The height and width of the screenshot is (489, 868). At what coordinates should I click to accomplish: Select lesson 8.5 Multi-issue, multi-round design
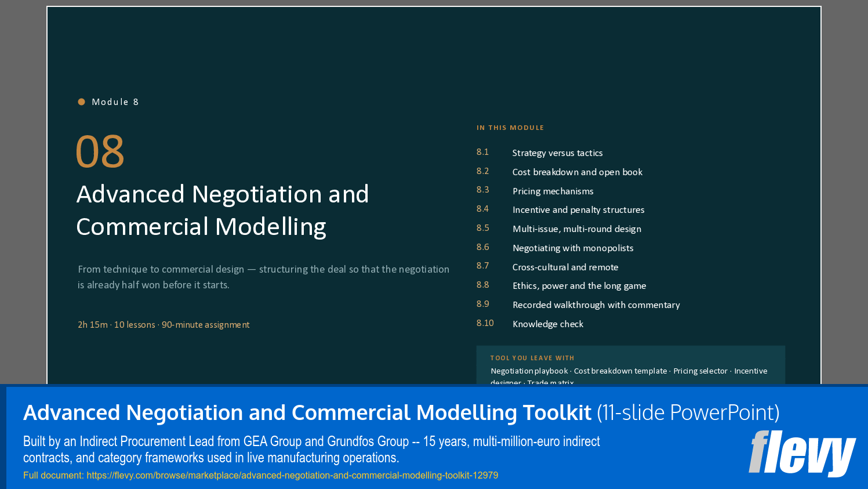tap(559, 229)
